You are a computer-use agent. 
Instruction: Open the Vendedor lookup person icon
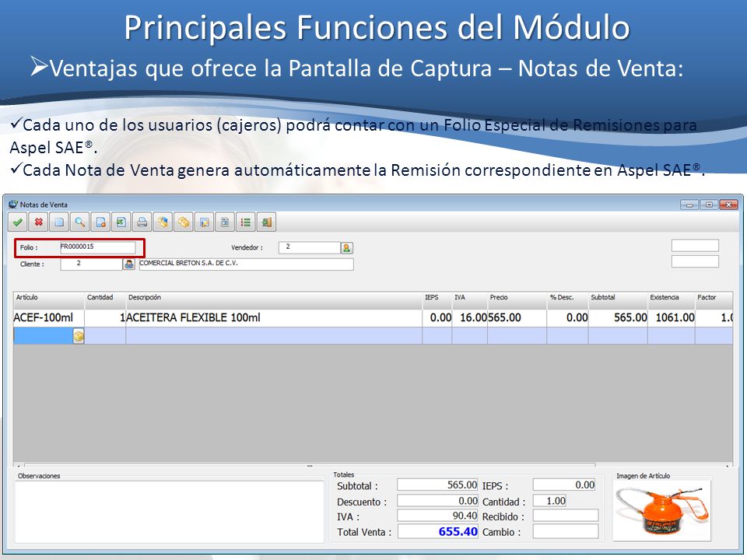[x=347, y=247]
